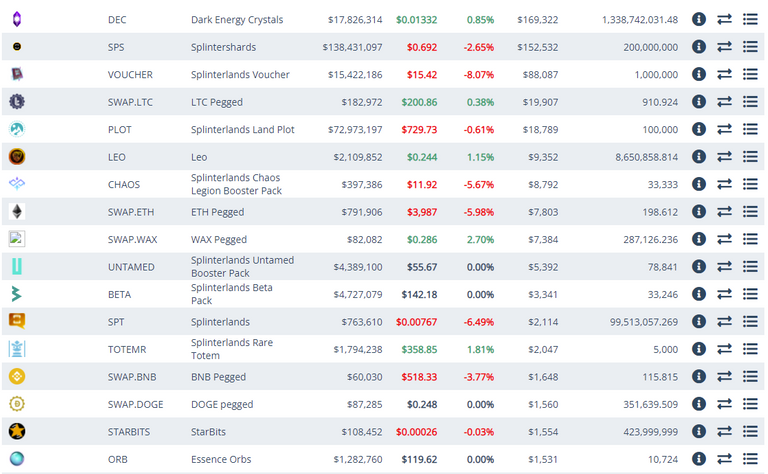Open list icon for ORB row
Screen dimensions: 768x474
click(750, 459)
